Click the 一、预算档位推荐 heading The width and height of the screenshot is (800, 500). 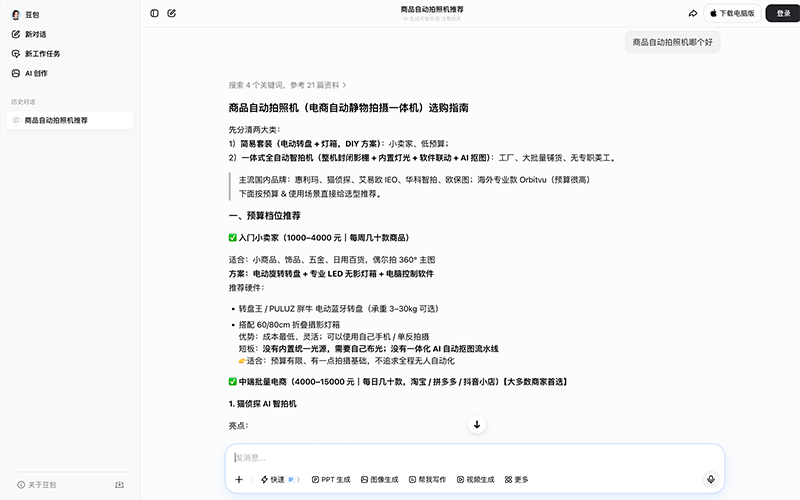tap(264, 216)
